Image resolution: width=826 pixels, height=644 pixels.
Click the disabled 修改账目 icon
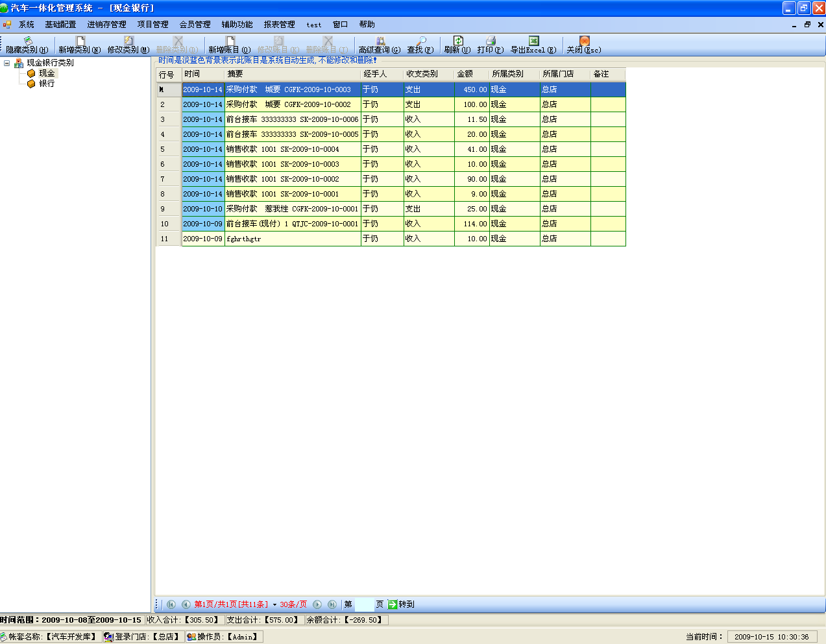(x=279, y=41)
